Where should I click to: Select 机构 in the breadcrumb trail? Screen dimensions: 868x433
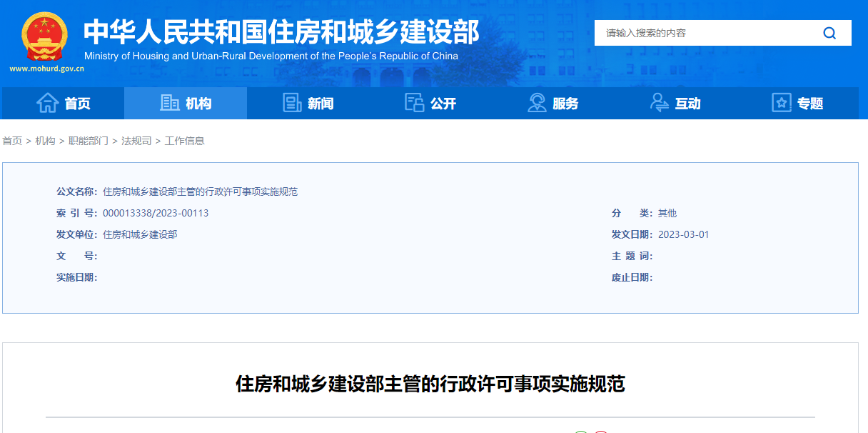tap(45, 141)
